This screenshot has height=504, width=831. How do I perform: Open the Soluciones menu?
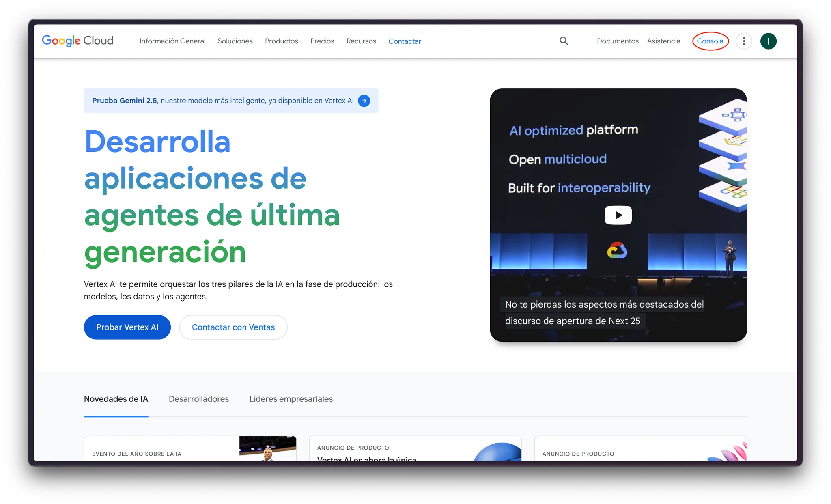point(235,41)
